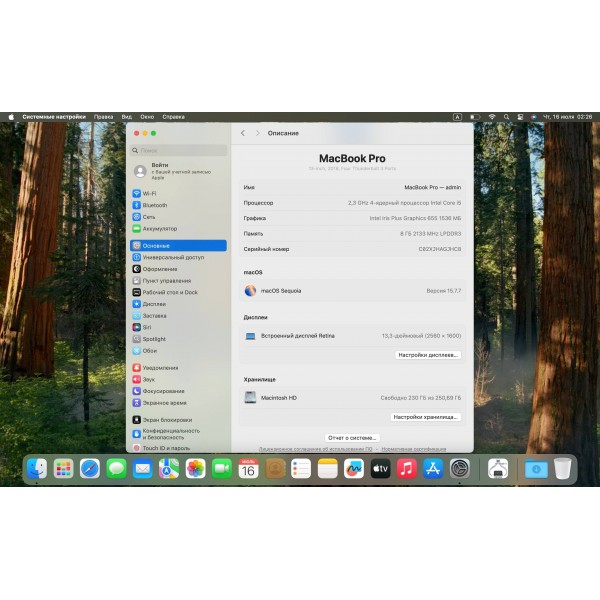
Task: Click the keyboard input source indicator
Action: [x=457, y=117]
